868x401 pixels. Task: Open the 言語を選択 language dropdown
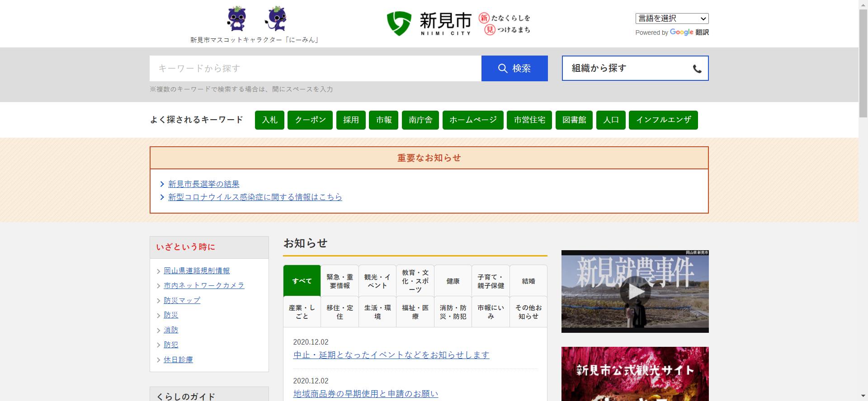(672, 19)
